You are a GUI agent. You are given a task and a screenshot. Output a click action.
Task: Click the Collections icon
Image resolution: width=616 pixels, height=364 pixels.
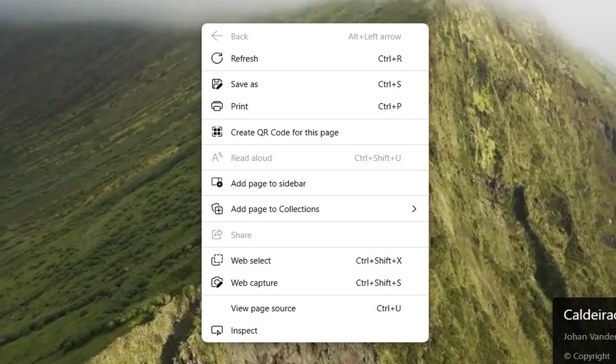[x=217, y=209]
